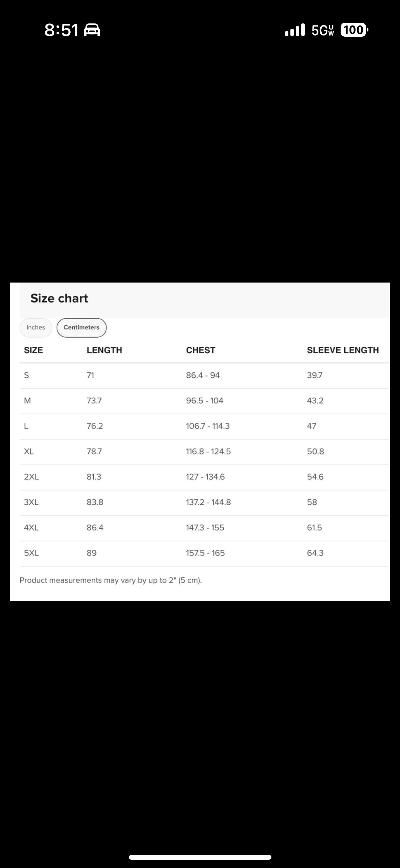Screen dimensions: 400x868
Task: Tap the home indicator bar
Action: tap(200, 857)
